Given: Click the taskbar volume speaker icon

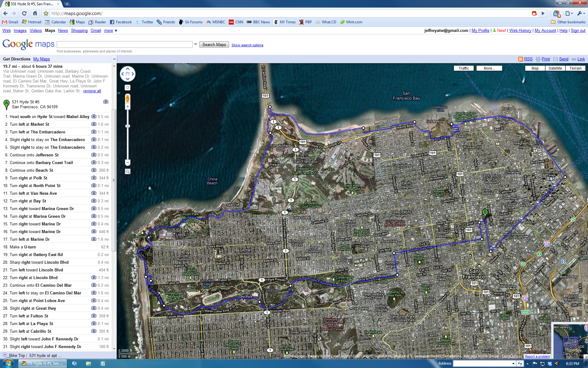Looking at the screenshot, I should pos(556,363).
